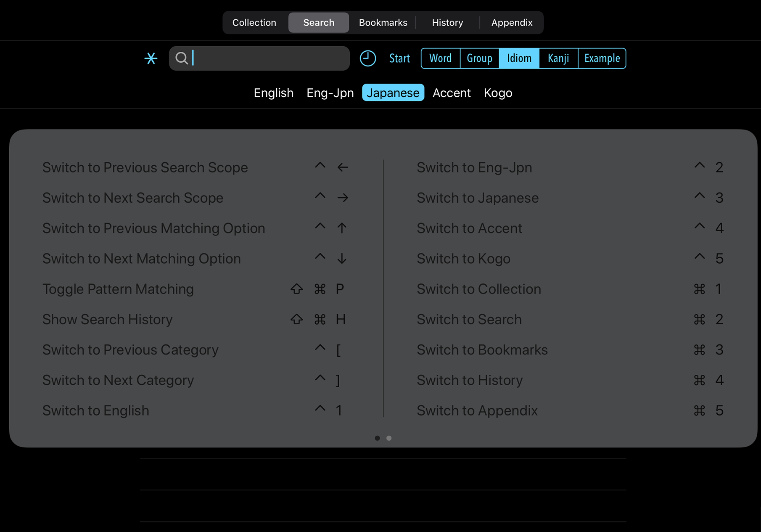Screen dimensions: 761x532
Task: Switch search scope to Accent
Action: point(451,93)
